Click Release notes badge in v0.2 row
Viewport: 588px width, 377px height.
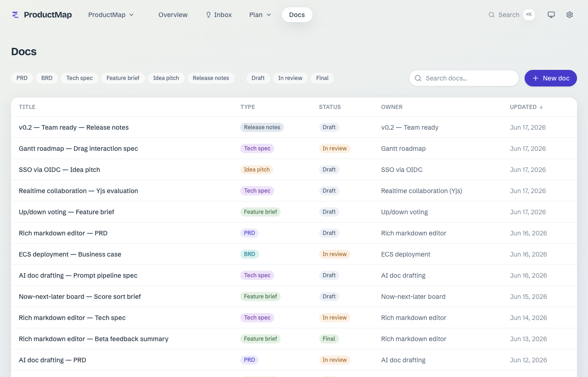click(262, 127)
